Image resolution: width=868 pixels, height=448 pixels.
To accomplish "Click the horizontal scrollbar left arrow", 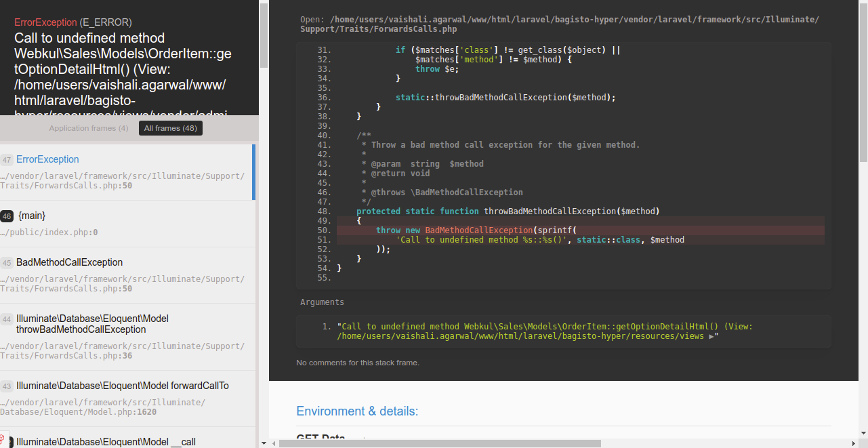I will (274, 443).
